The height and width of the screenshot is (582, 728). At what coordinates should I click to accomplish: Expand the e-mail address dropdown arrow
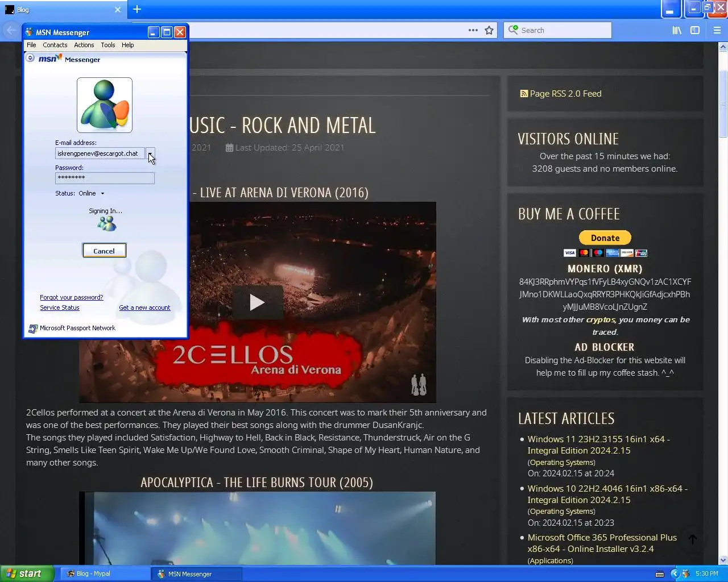pyautogui.click(x=150, y=153)
